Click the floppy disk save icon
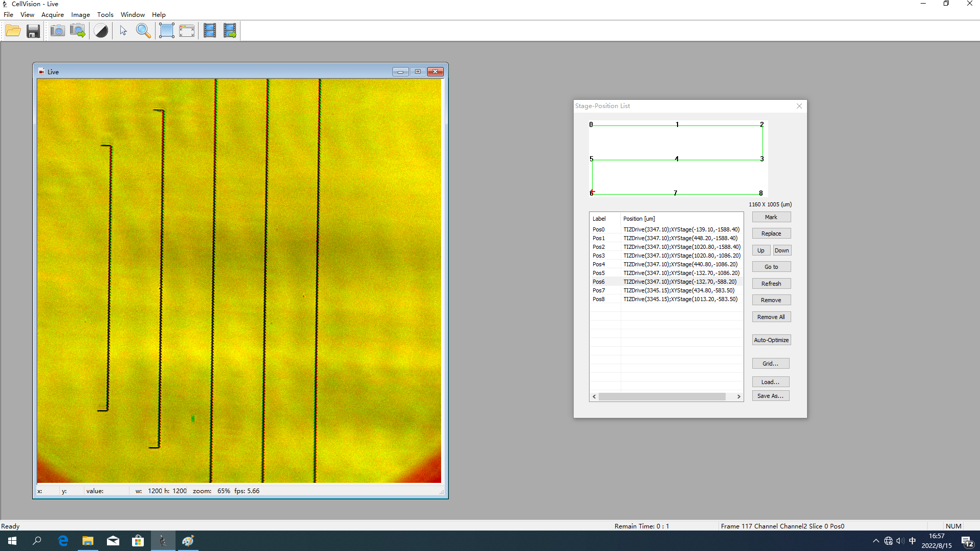The width and height of the screenshot is (980, 551). (33, 31)
